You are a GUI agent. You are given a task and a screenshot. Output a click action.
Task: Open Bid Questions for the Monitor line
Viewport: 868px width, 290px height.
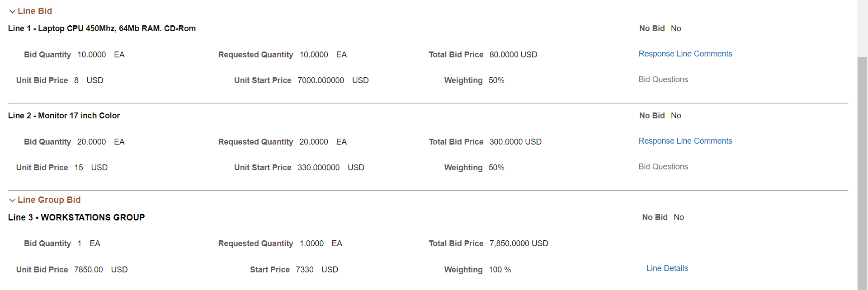click(663, 166)
